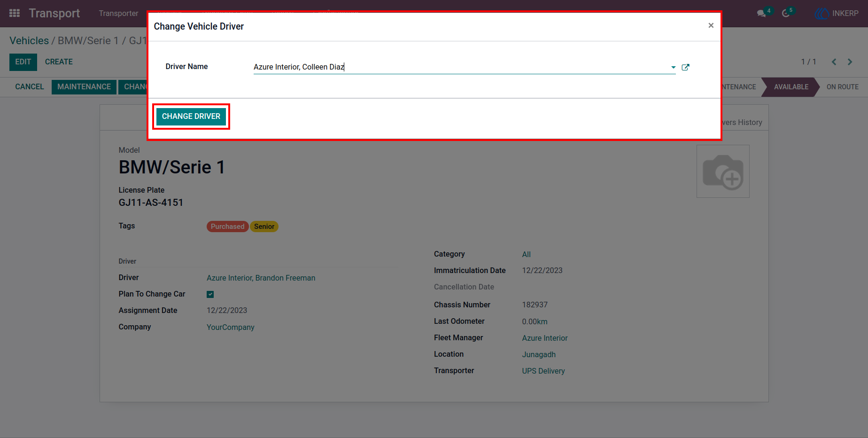Viewport: 868px width, 438px height.
Task: Click the MAINTENANCE button
Action: click(x=84, y=87)
